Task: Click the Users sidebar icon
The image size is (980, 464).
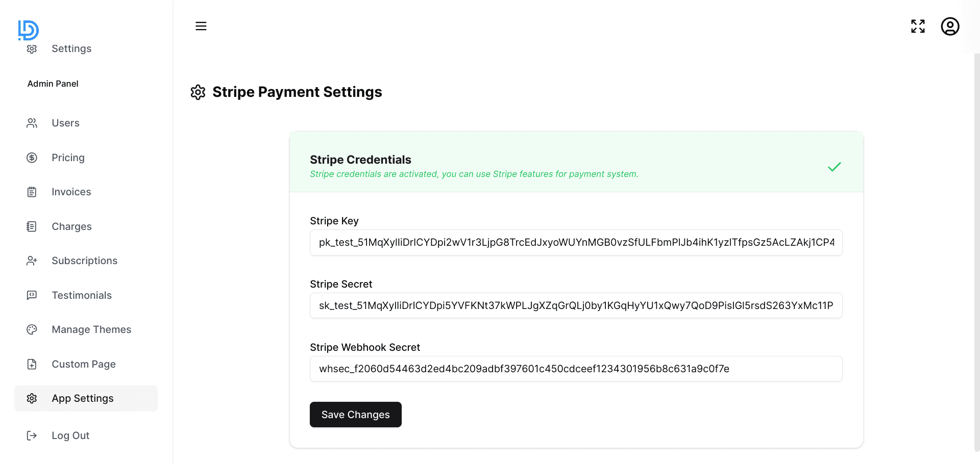Action: (x=32, y=123)
